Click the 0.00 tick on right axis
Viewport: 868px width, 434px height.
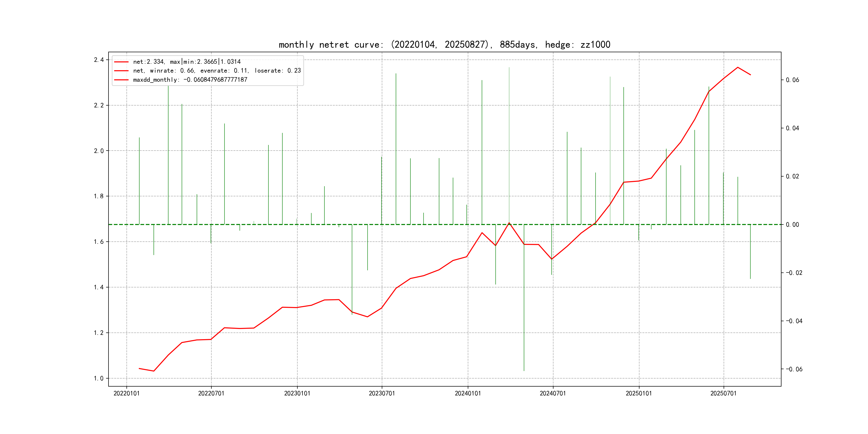coord(792,225)
